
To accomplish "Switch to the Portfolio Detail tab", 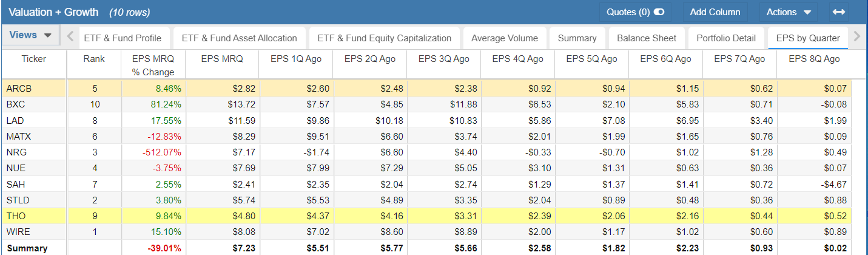I will [726, 38].
